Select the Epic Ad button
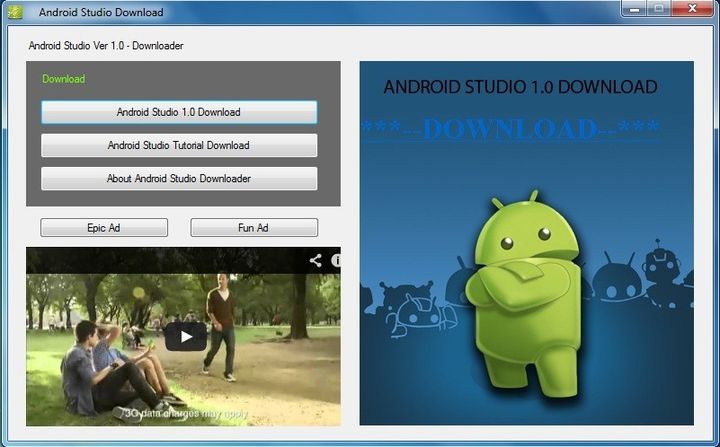This screenshot has height=447, width=720. coord(104,227)
